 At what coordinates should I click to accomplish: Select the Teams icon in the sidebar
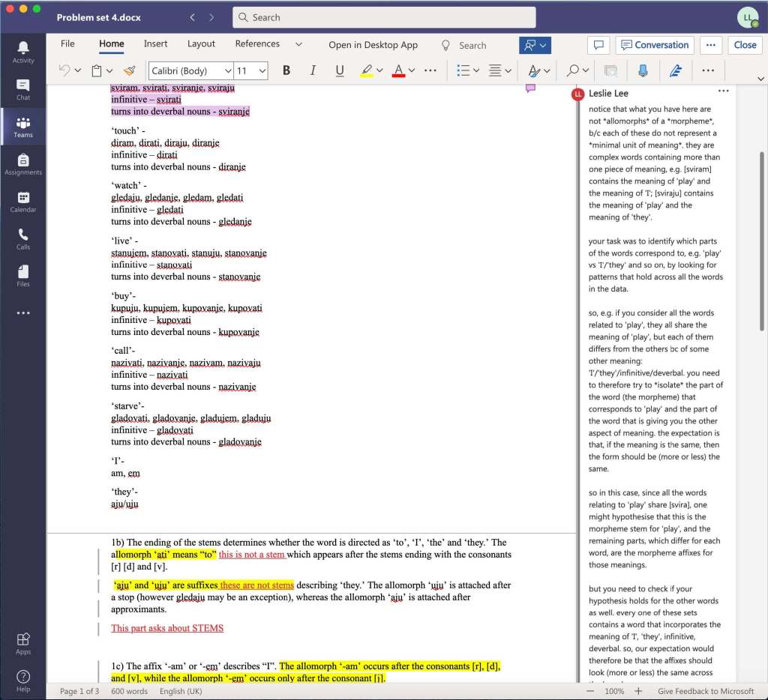click(x=22, y=126)
